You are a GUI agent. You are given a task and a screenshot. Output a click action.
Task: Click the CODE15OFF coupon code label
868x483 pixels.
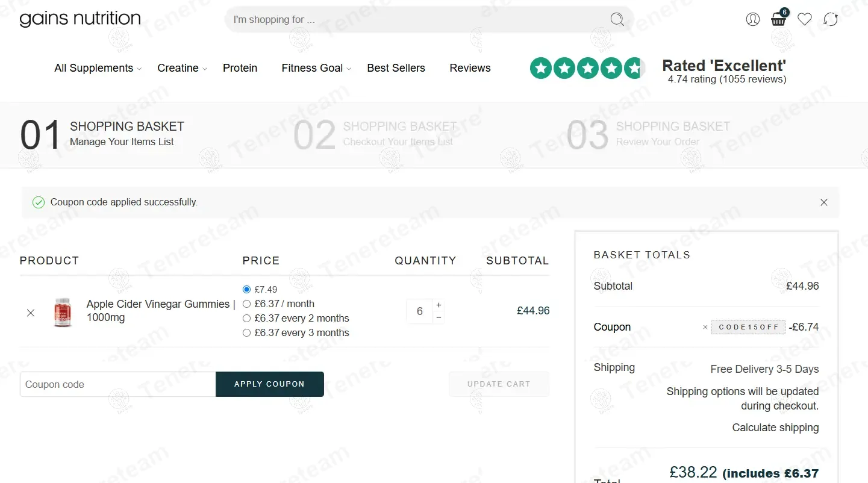pyautogui.click(x=748, y=327)
